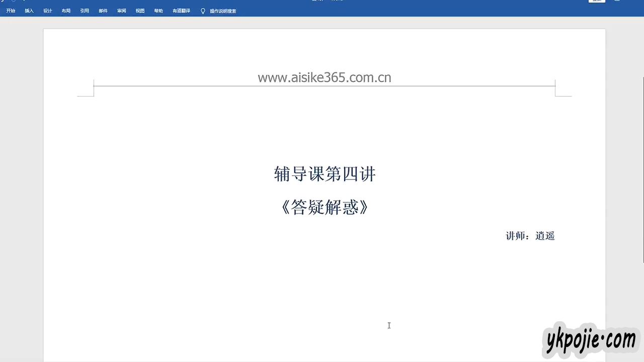Open the 邮件 ribbon tab

tap(103, 11)
